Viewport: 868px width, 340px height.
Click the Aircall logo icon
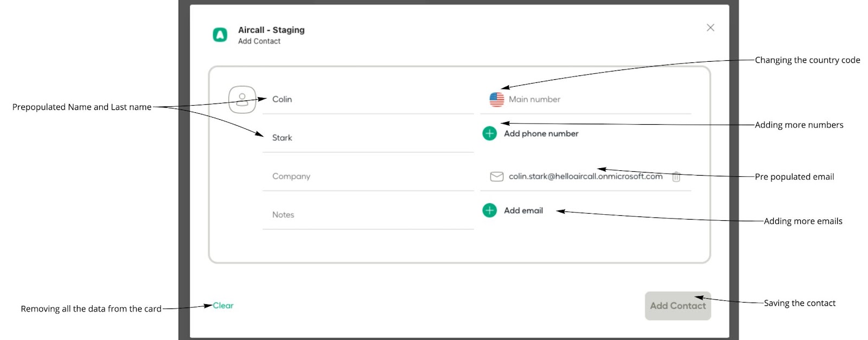pos(220,35)
